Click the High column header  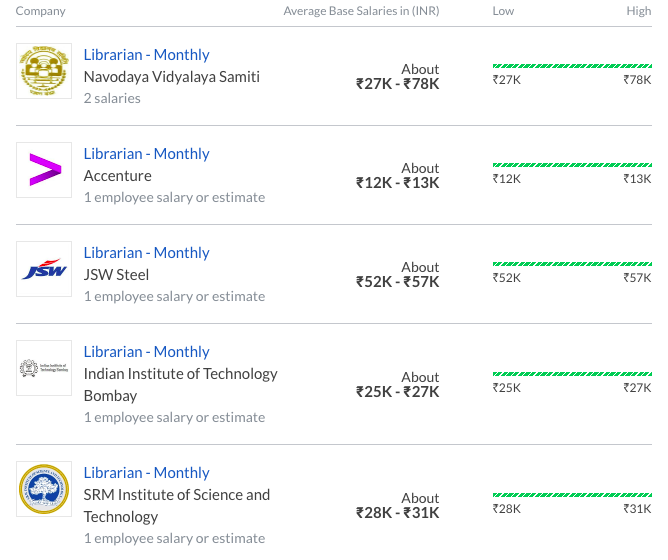(x=638, y=11)
